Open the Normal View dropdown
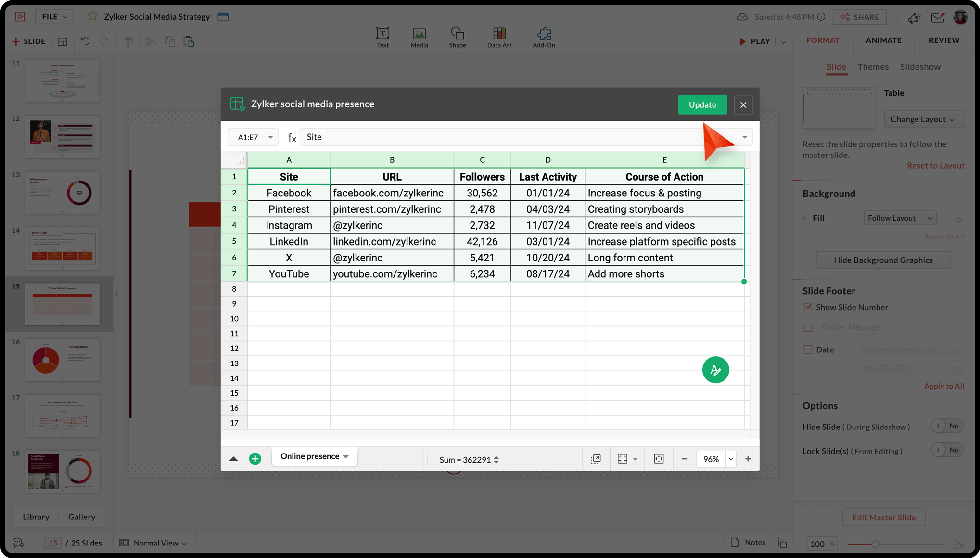 point(153,543)
